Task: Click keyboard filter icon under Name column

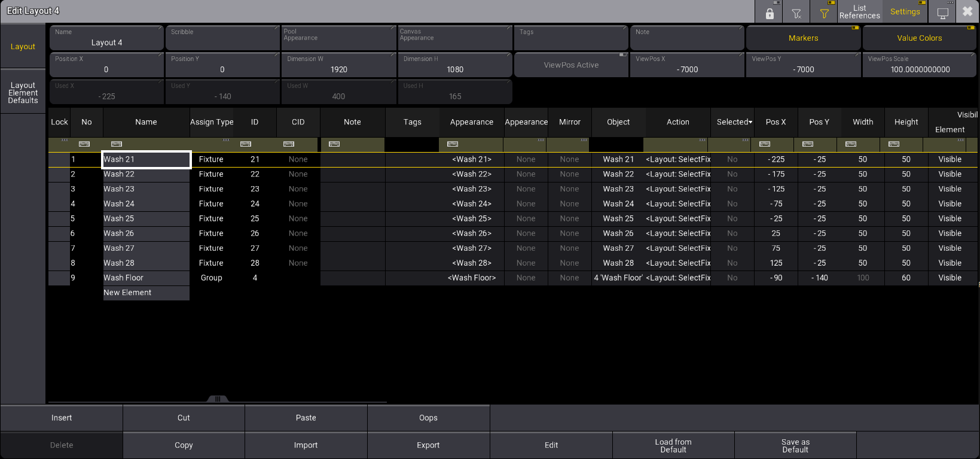Action: pyautogui.click(x=117, y=144)
